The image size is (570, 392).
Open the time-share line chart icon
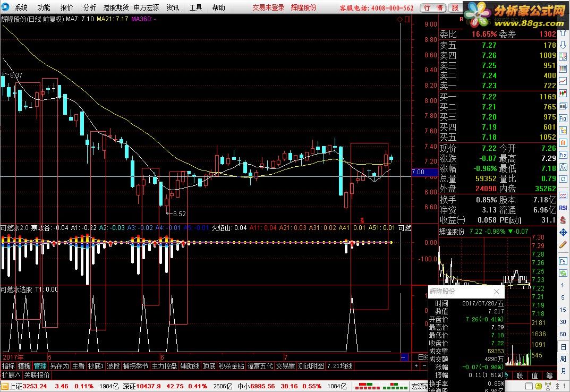(563, 81)
